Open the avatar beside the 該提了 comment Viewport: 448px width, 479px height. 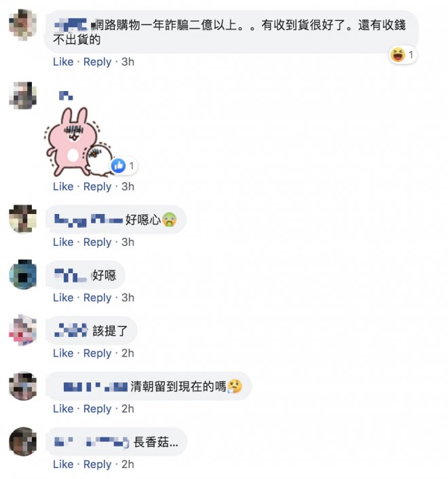[x=23, y=330]
